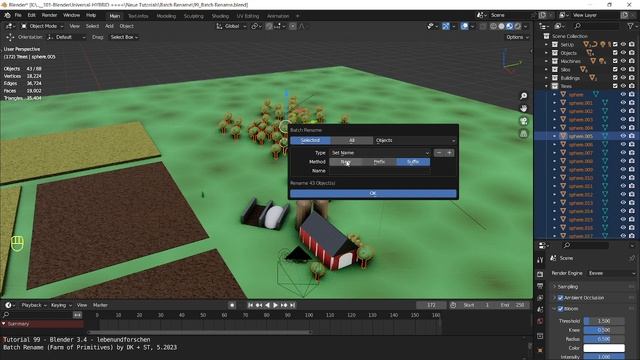Click the auto-keying record button
This screenshot has width=640, height=360.
pos(232,305)
